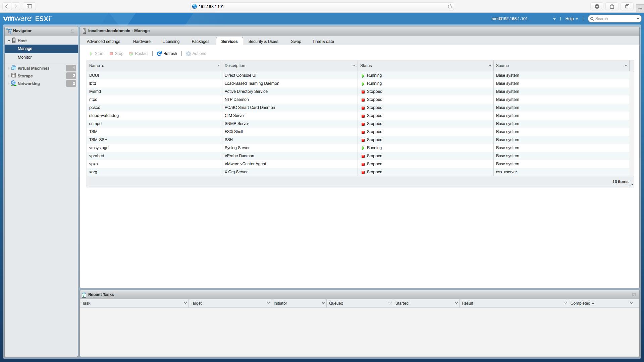Viewport: 644px width, 362px height.
Task: Expand the Help menu
Action: click(572, 19)
